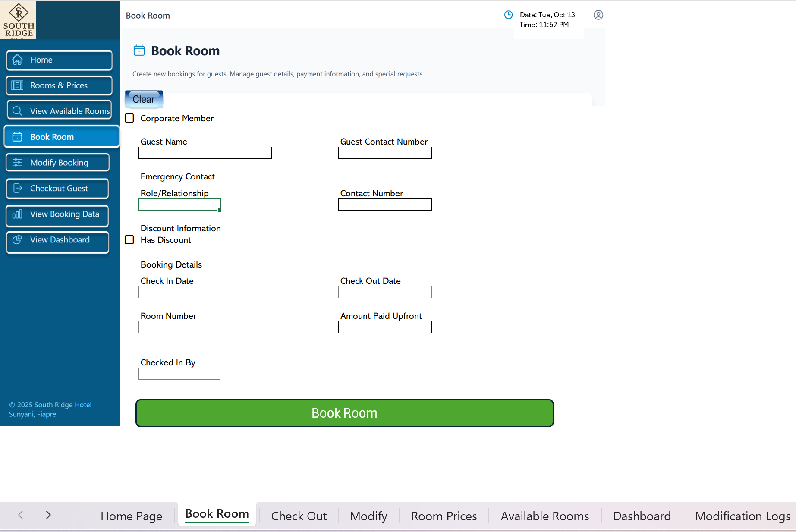Open the Dashboard sheet tab

pyautogui.click(x=642, y=516)
